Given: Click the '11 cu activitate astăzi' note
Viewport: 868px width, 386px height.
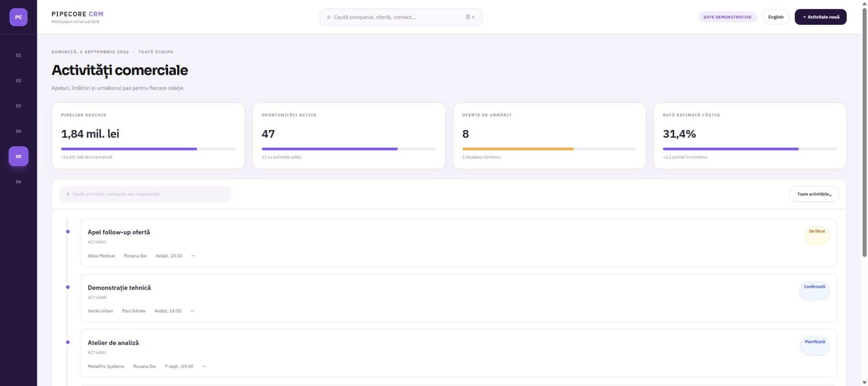Looking at the screenshot, I should coord(281,157).
